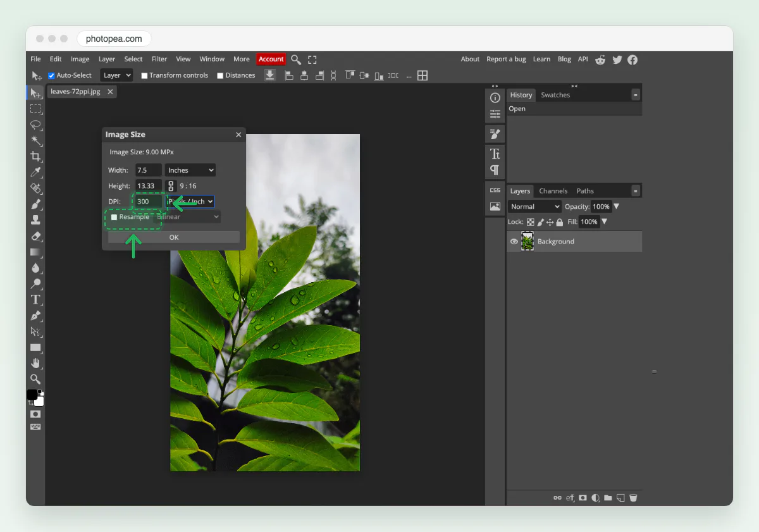Select the Rectangle Select tool

click(35, 109)
